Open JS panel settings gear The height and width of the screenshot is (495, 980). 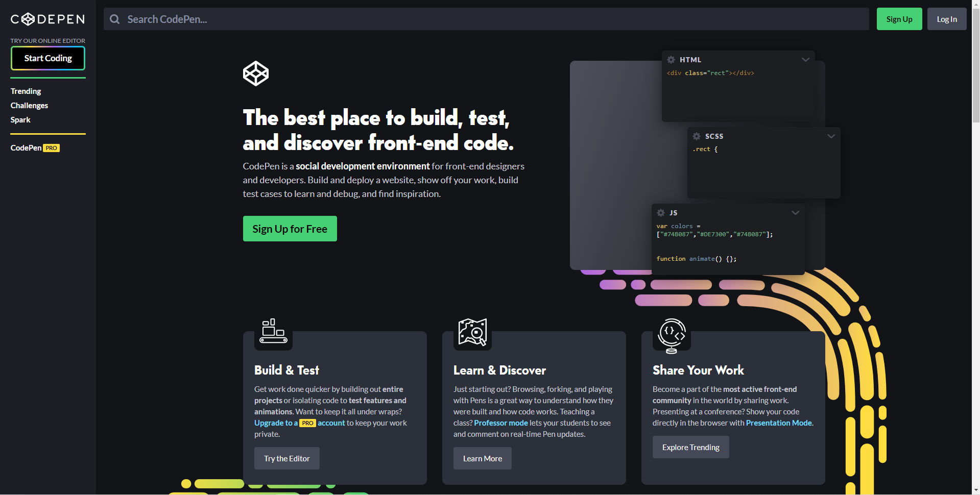point(661,213)
